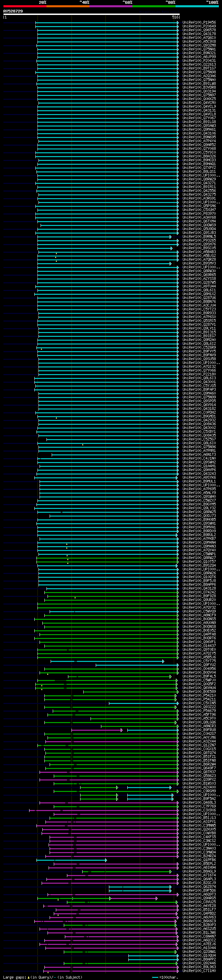Select the UniRef100_Q6Z874 label
This screenshot has width=222, height=980.
pos(199,887)
